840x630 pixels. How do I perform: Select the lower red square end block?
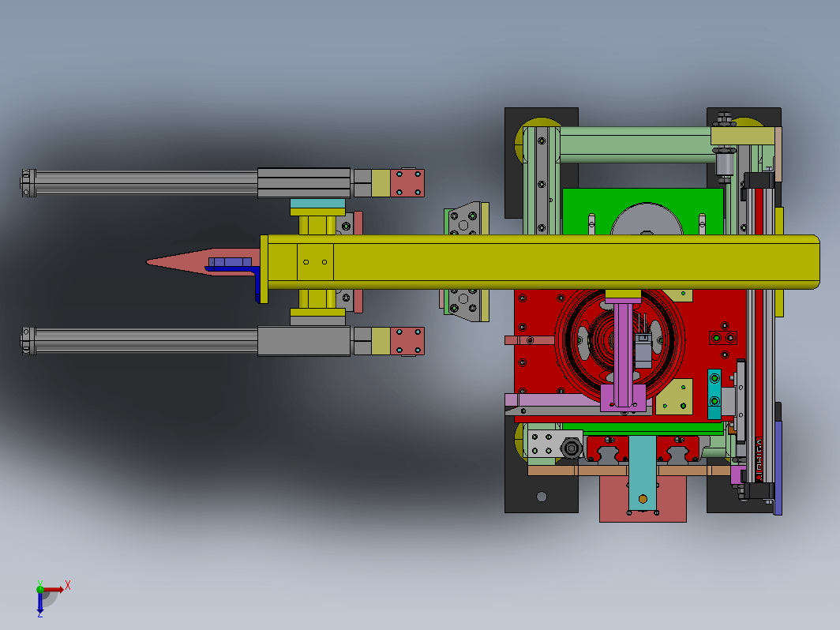(x=407, y=341)
